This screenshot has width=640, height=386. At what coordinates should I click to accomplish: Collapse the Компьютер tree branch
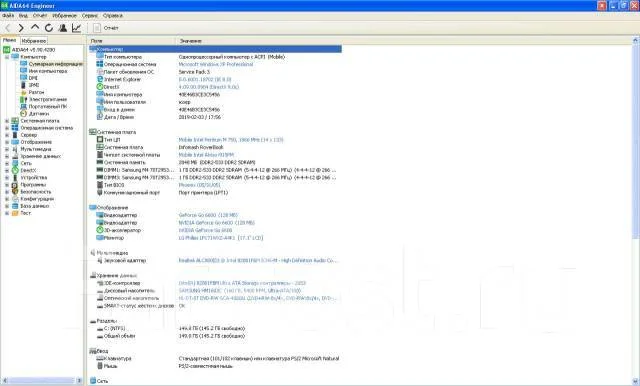point(7,57)
